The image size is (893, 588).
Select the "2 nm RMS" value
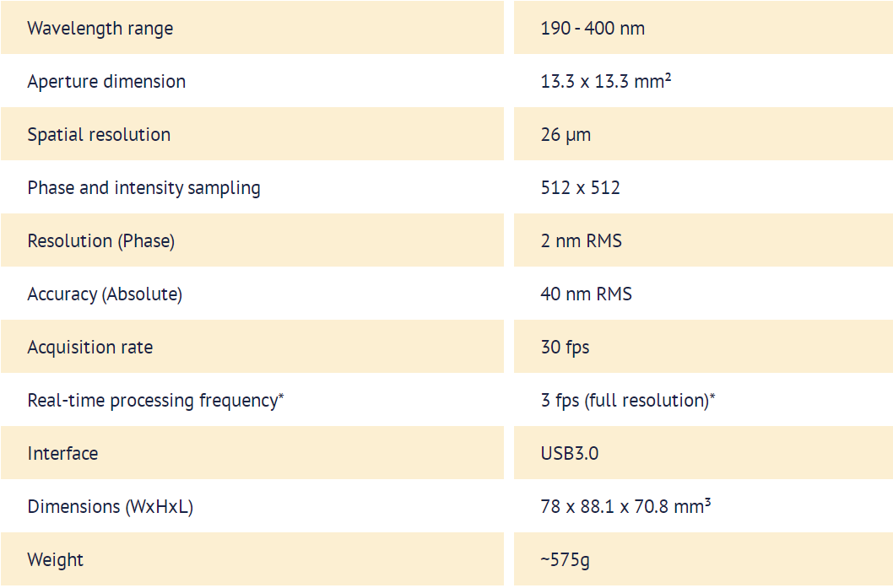point(581,240)
